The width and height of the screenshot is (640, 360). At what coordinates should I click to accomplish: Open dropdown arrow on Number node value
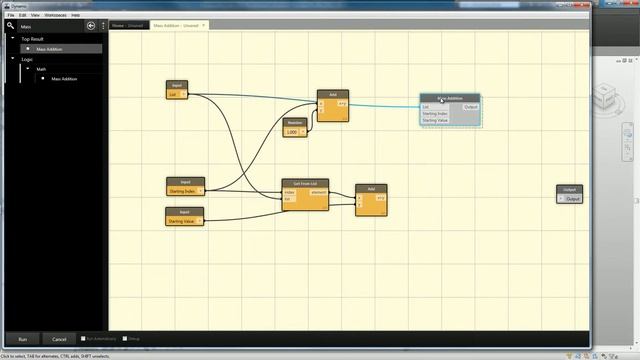(x=303, y=132)
